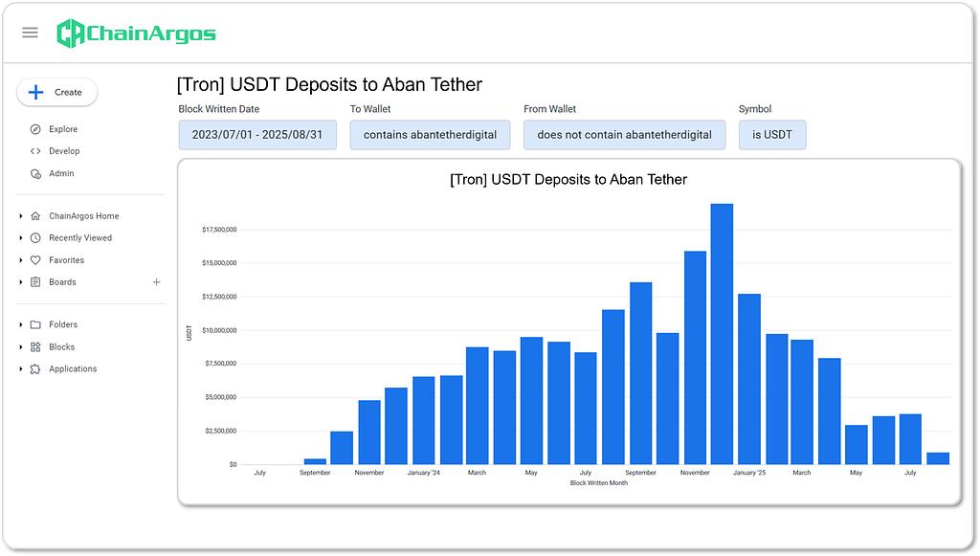
Task: Open the Block Written Date range filter
Action: coord(257,135)
